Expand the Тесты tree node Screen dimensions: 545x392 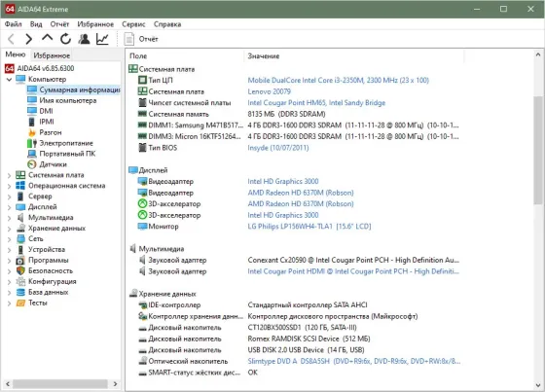point(9,303)
